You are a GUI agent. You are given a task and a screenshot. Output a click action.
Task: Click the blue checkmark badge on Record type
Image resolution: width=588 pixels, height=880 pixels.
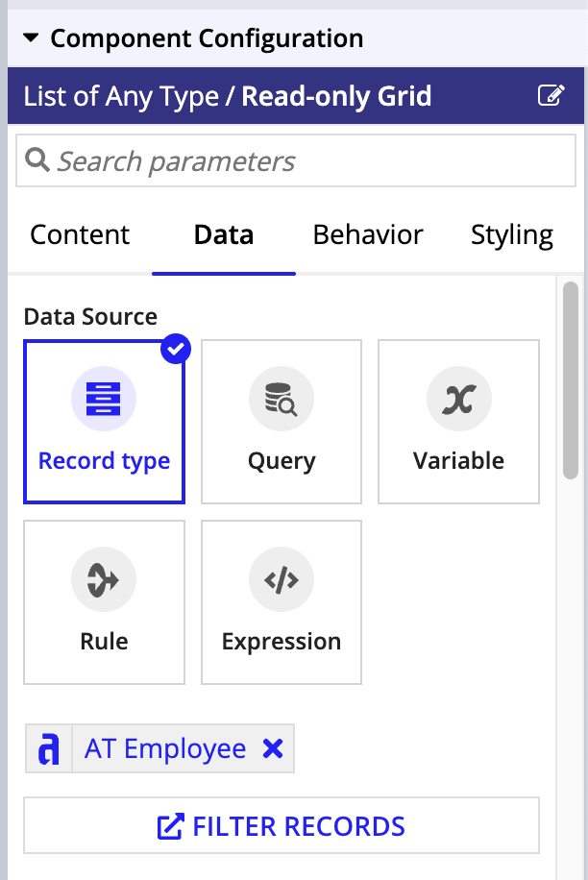(x=176, y=349)
